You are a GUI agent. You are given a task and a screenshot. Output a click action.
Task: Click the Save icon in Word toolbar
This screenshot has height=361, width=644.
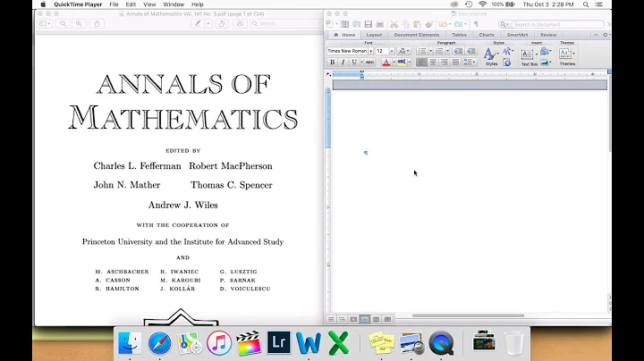click(x=368, y=24)
